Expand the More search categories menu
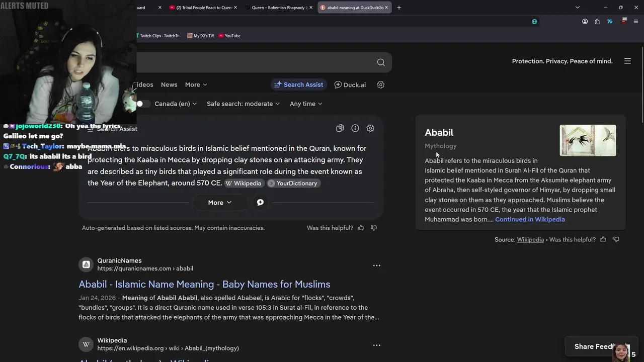644x362 pixels. (x=196, y=84)
